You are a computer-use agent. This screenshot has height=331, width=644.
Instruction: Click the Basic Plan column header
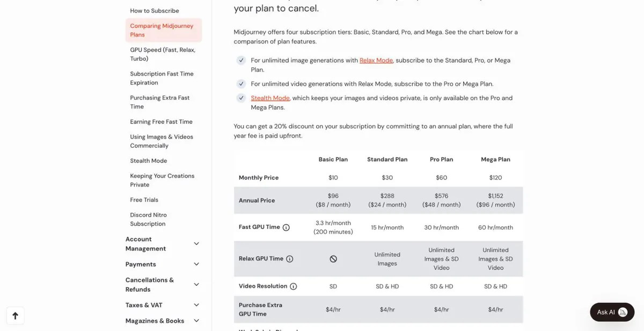[x=333, y=160]
